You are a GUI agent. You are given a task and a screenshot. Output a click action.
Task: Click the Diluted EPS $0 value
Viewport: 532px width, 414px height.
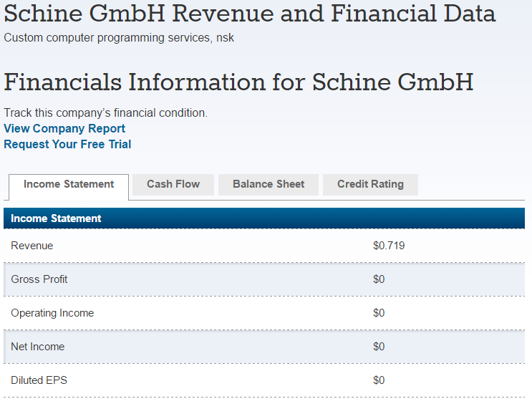pyautogui.click(x=379, y=380)
